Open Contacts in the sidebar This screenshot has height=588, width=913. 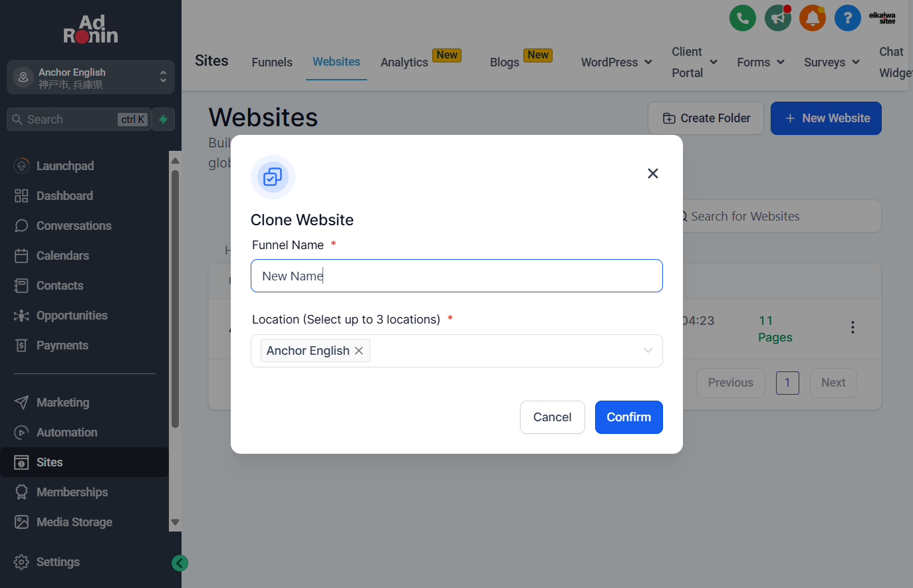(60, 286)
